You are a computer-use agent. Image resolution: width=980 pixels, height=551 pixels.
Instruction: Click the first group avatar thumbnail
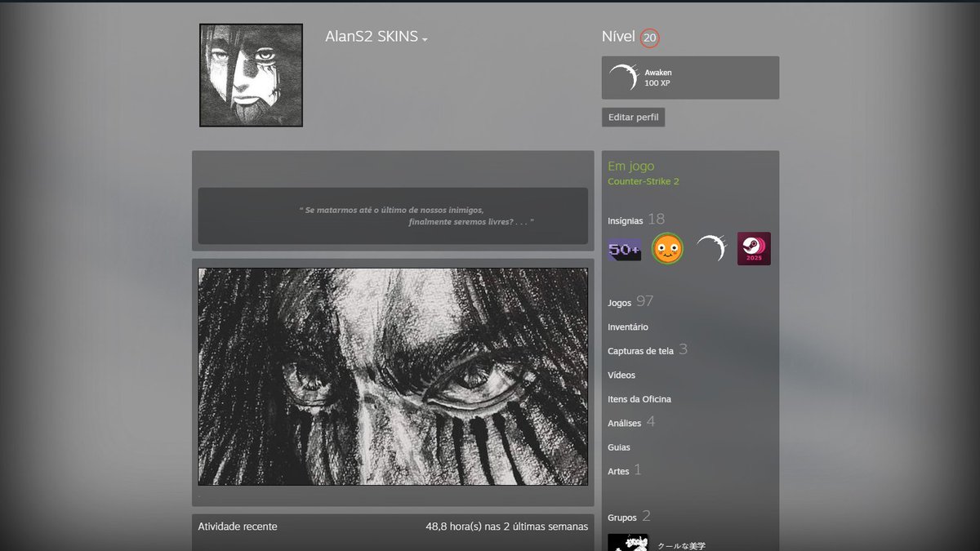(x=628, y=542)
